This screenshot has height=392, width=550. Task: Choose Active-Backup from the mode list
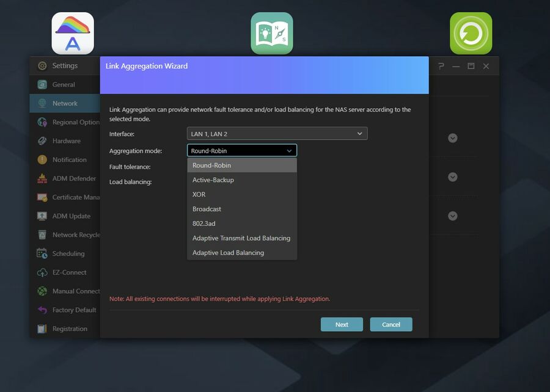[213, 180]
